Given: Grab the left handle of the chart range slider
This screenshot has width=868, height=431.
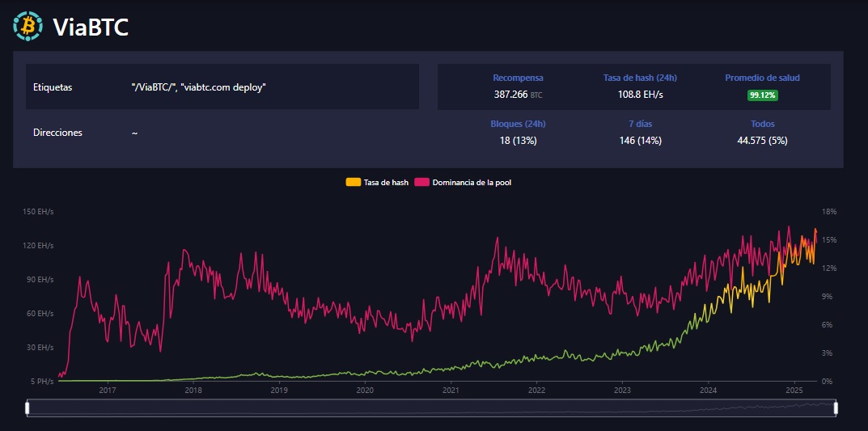Looking at the screenshot, I should click(28, 408).
